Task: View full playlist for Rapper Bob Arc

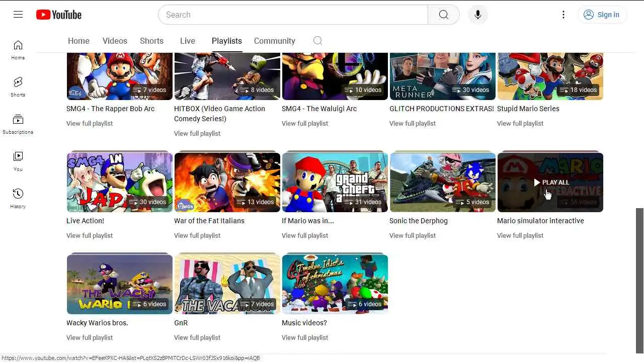Action: (x=90, y=123)
